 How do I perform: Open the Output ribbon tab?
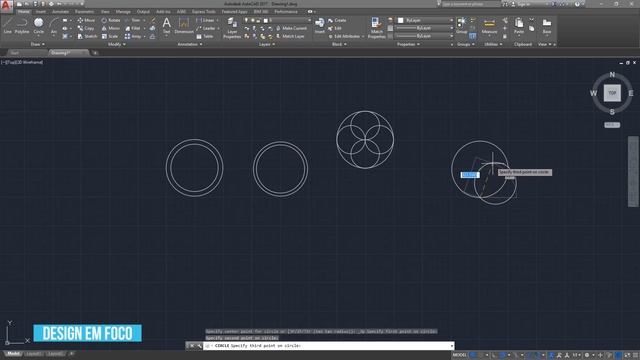click(143, 12)
